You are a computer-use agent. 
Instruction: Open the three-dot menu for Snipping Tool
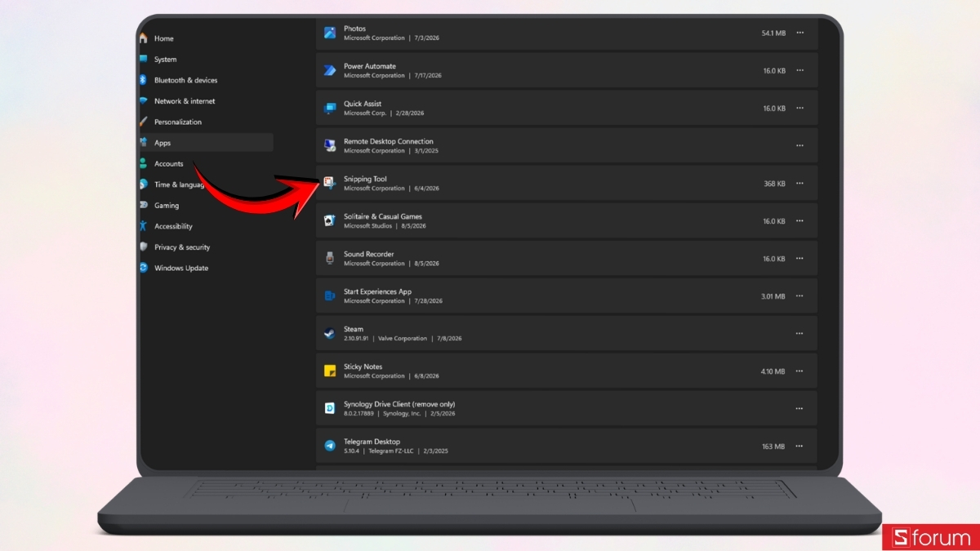pos(800,184)
